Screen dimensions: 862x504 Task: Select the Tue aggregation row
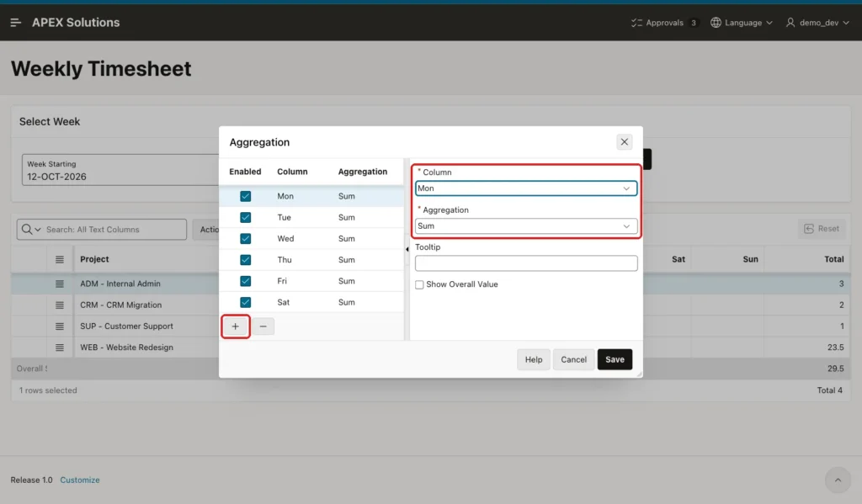(x=311, y=217)
